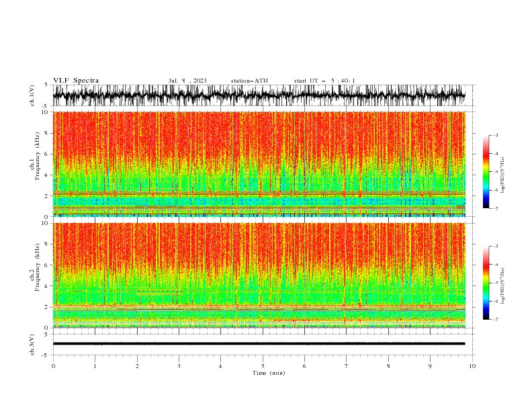
Task: Click time axis tick label "3"
Action: click(x=179, y=366)
